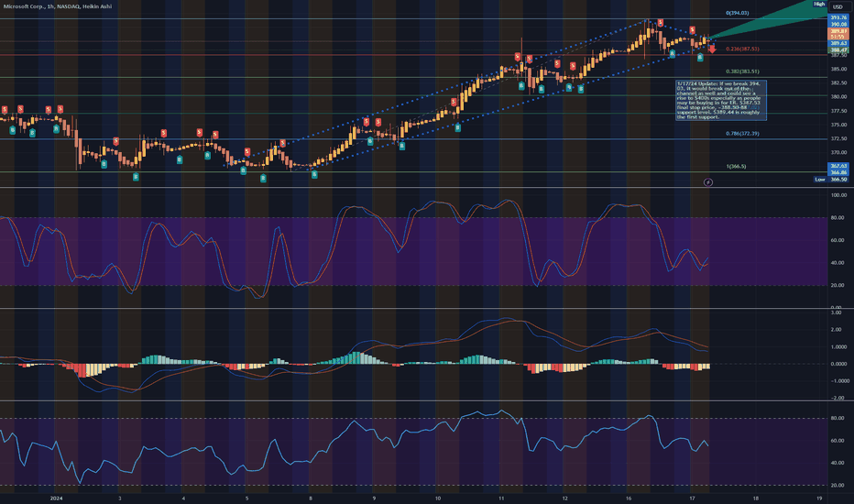Click 3.000 on the MACD pane axis
854x504 pixels.
837,312
